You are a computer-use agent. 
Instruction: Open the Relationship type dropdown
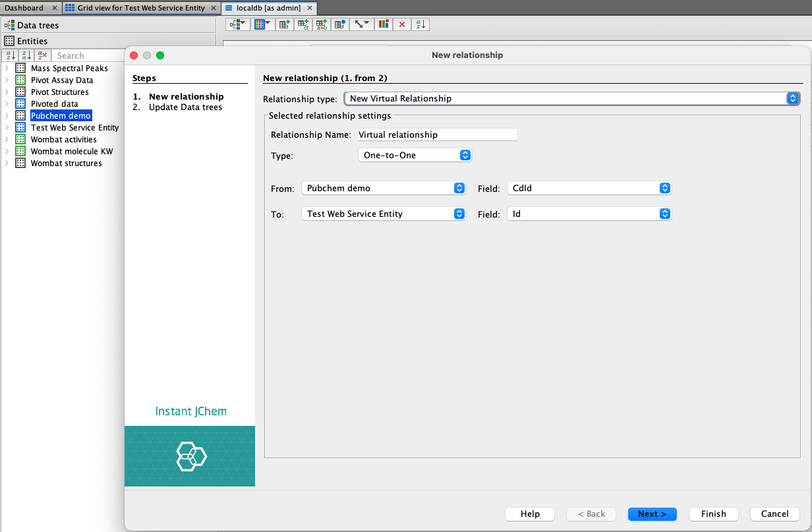pyautogui.click(x=571, y=98)
